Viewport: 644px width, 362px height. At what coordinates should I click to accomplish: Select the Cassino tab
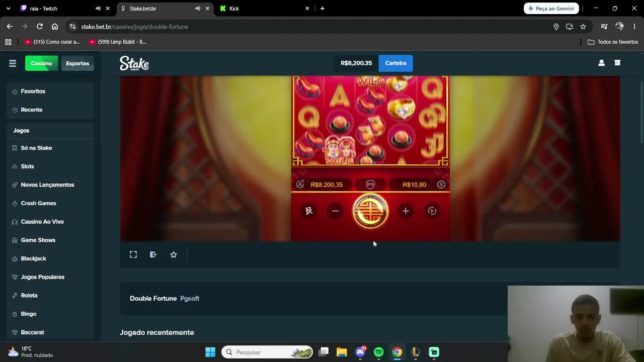tap(41, 63)
